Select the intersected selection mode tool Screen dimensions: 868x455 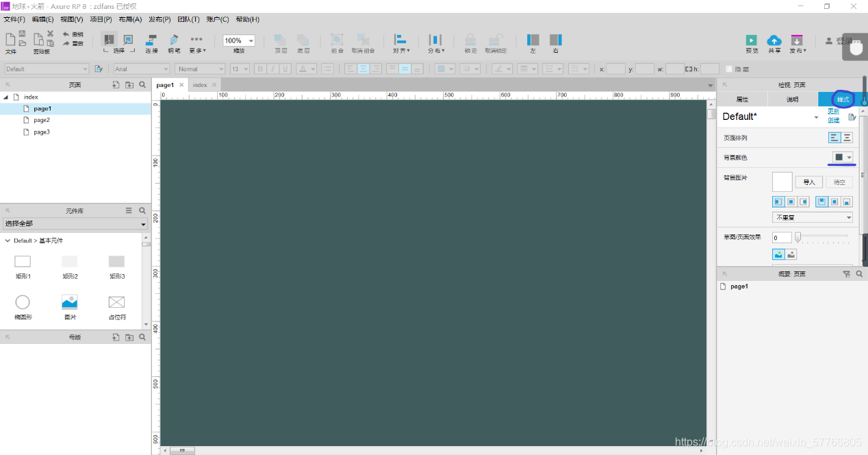108,40
